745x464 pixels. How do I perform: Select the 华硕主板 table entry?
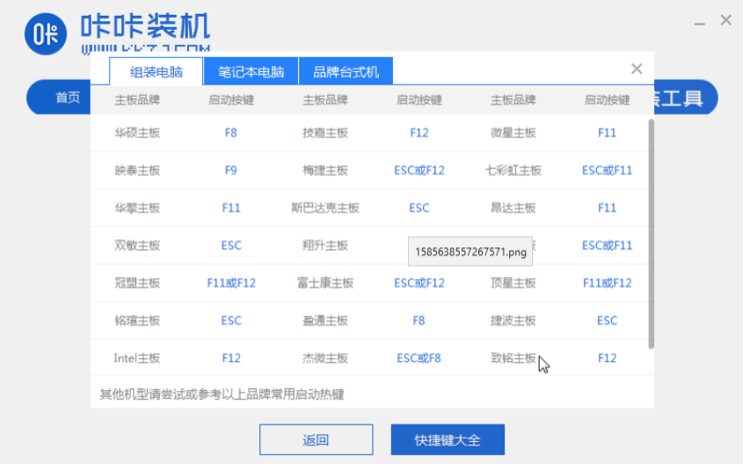(137, 132)
